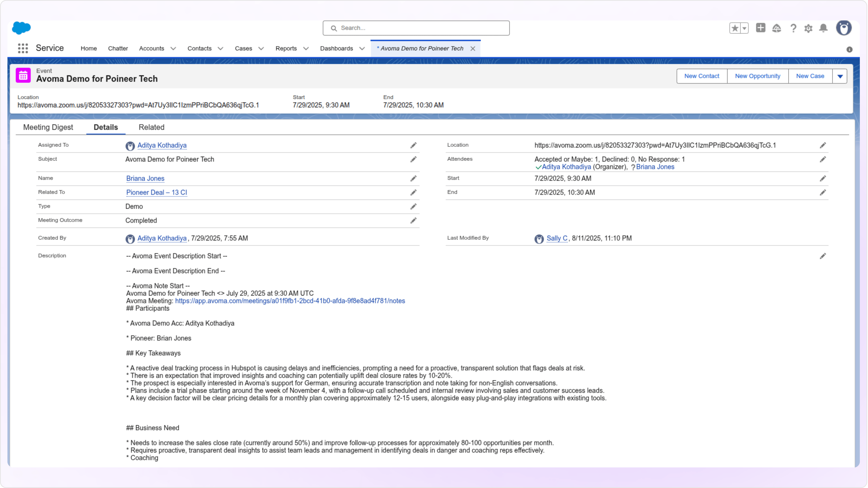Open Aditya Kothadiya link in Assigned To
This screenshot has width=868, height=488.
(162, 146)
